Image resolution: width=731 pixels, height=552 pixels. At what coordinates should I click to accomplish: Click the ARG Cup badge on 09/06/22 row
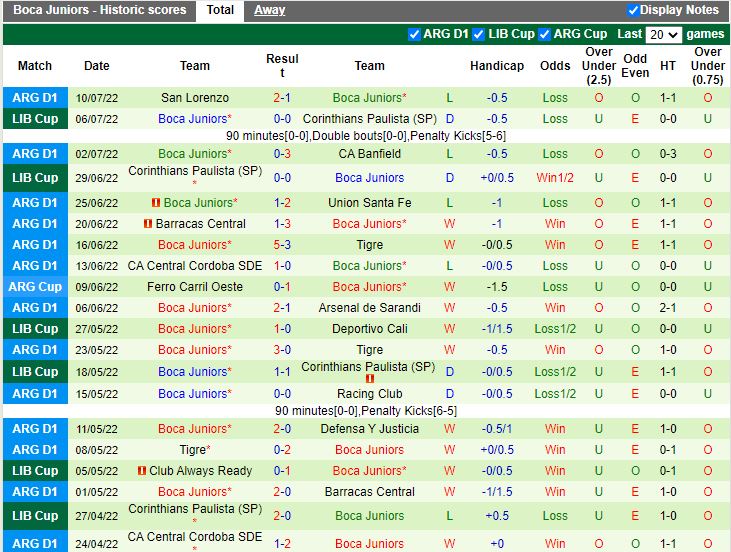(x=35, y=287)
